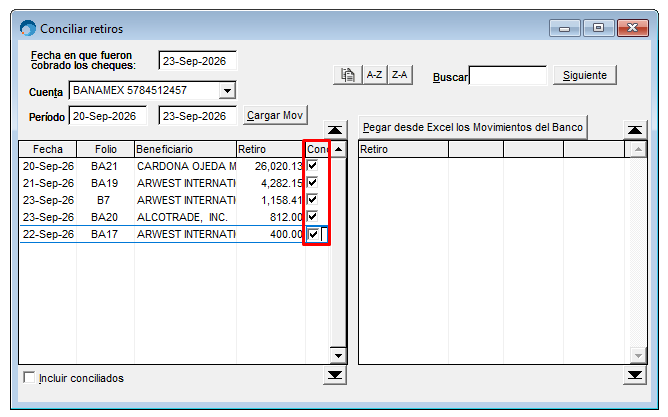Click the Folio column header

pyautogui.click(x=106, y=149)
